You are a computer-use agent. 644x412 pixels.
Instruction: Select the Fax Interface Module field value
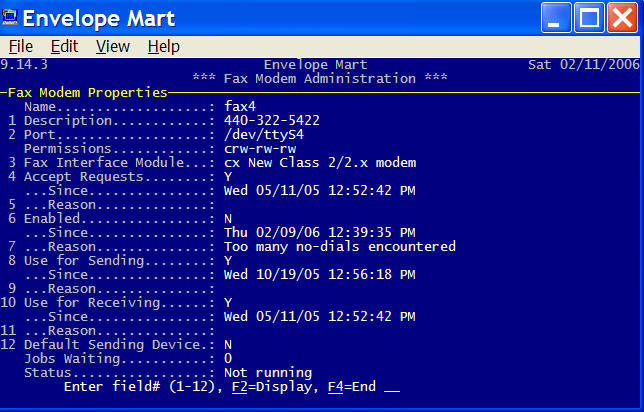point(320,163)
